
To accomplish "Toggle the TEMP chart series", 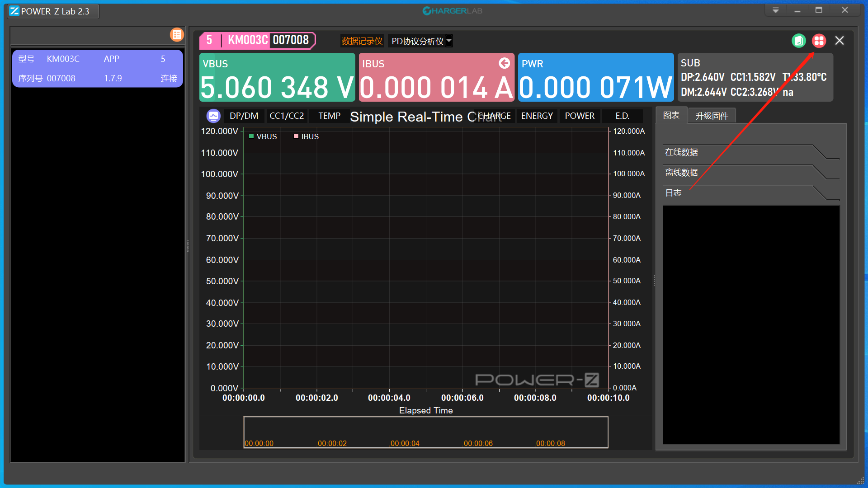I will click(329, 116).
